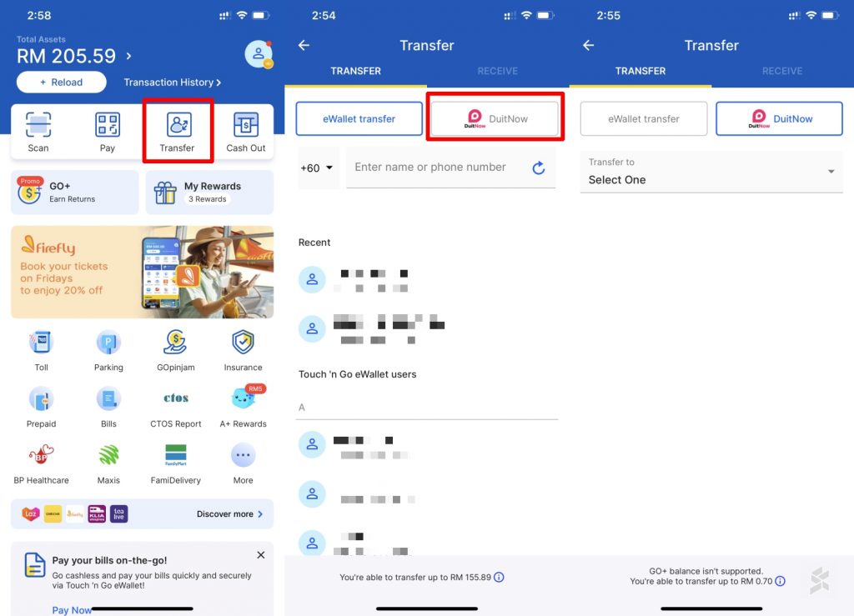Open the CTOS Report icon
This screenshot has width=854, height=616.
(176, 399)
